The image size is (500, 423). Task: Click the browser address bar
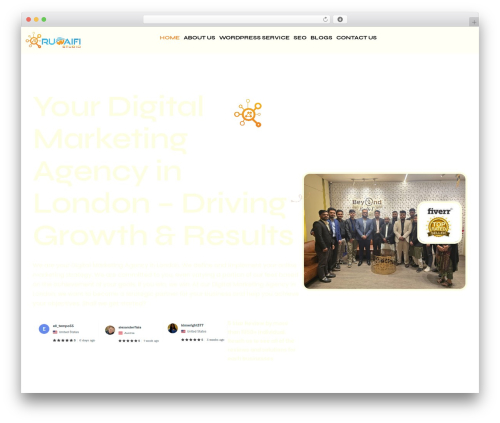pos(236,19)
